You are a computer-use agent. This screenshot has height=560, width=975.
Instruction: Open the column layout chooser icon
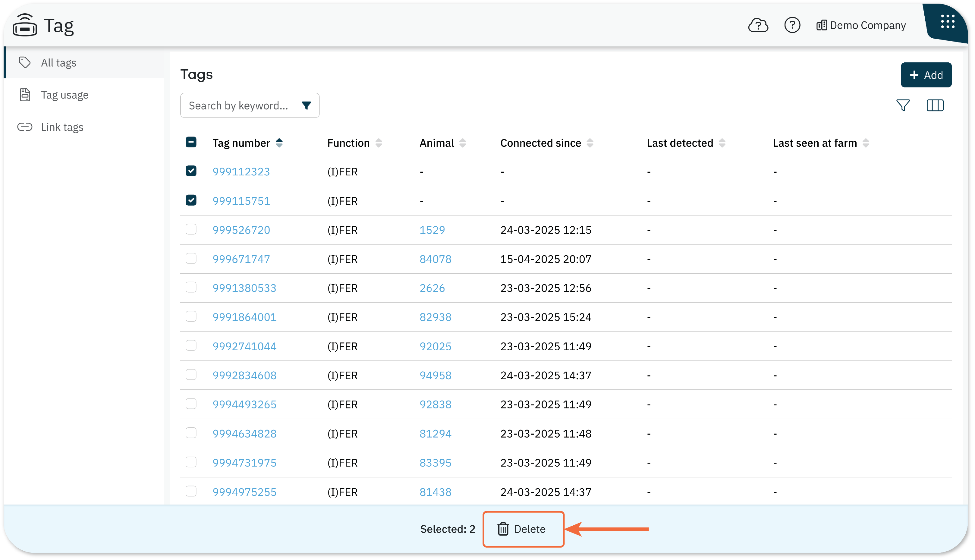(x=935, y=105)
